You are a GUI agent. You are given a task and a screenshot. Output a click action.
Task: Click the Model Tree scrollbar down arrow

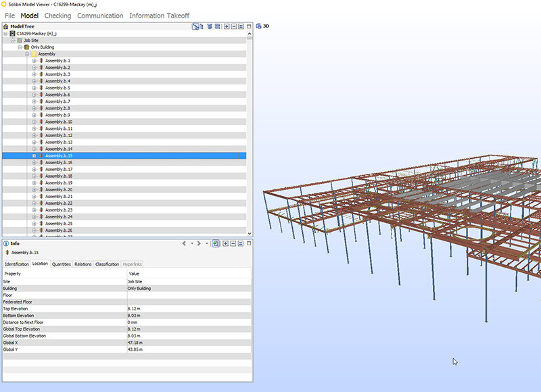click(x=250, y=233)
